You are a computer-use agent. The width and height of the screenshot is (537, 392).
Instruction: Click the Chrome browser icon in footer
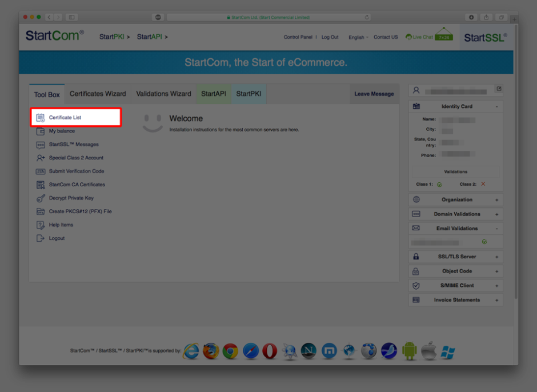pos(230,351)
